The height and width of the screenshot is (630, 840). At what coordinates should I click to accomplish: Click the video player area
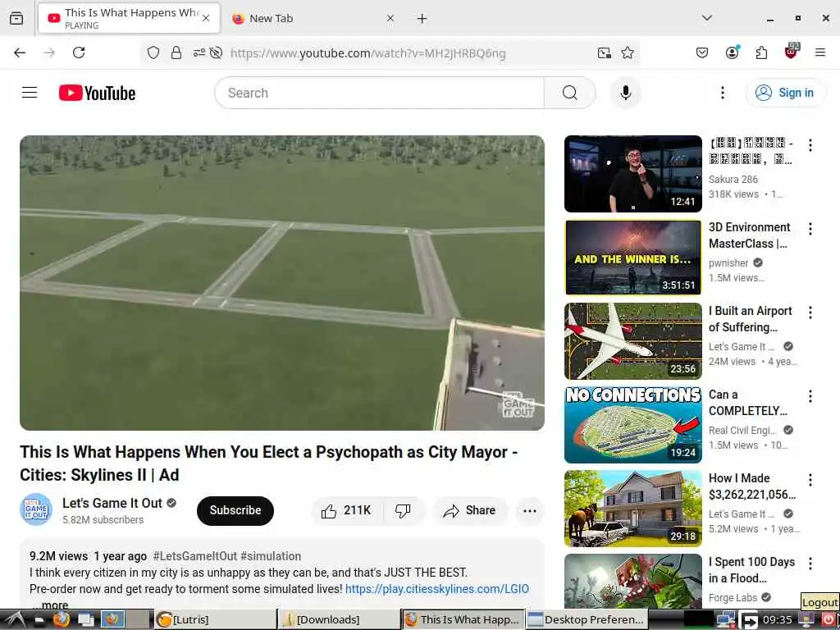(282, 283)
